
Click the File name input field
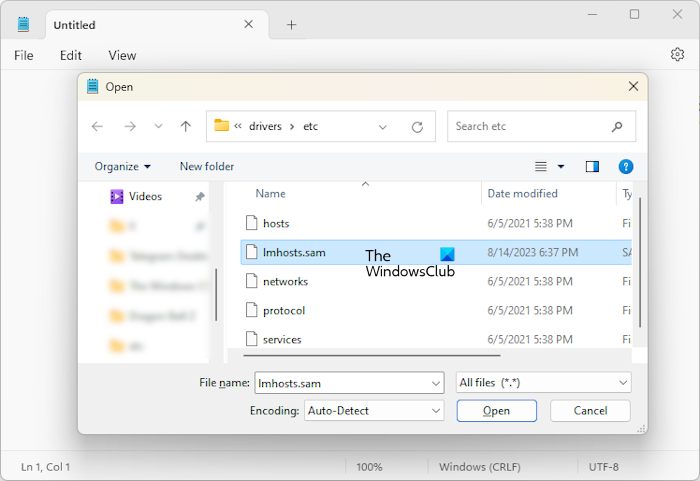pyautogui.click(x=340, y=382)
